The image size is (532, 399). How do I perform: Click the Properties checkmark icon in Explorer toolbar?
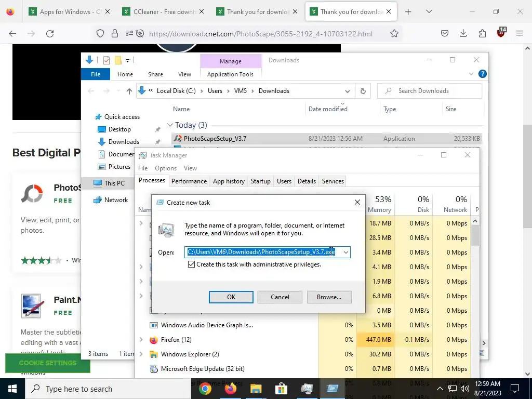[107, 60]
